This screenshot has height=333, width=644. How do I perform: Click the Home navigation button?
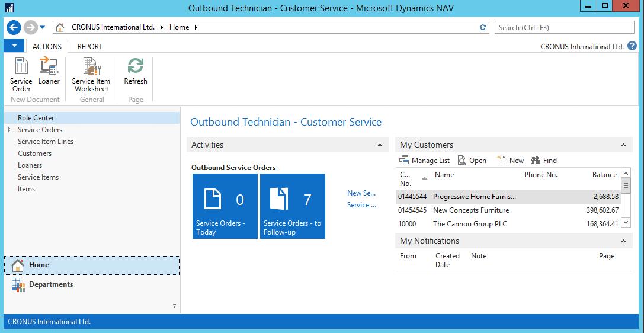tap(92, 265)
